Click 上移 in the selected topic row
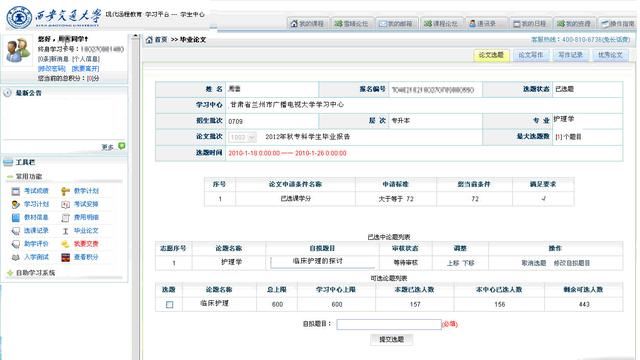 coord(453,263)
